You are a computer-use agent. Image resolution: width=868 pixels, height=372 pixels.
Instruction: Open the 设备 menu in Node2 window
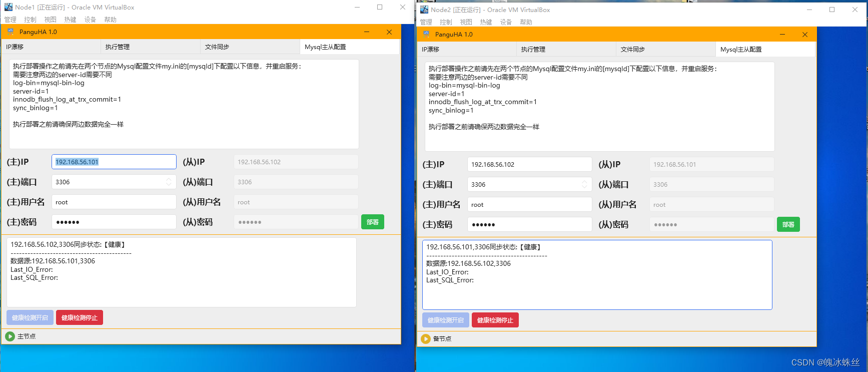[x=506, y=22]
